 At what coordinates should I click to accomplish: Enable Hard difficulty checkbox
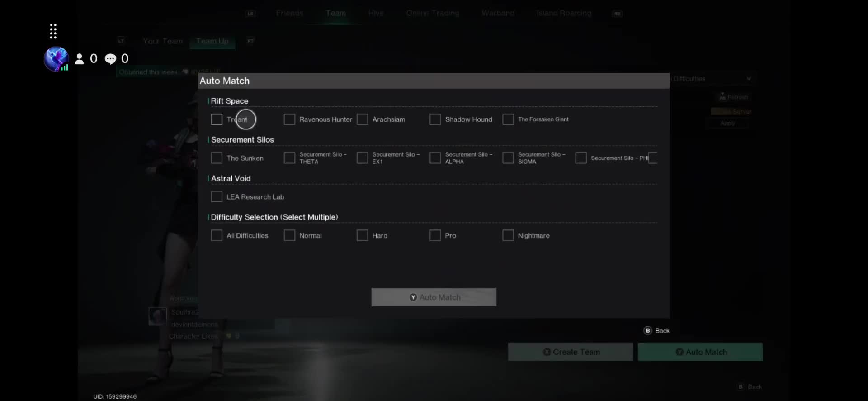[x=362, y=235]
